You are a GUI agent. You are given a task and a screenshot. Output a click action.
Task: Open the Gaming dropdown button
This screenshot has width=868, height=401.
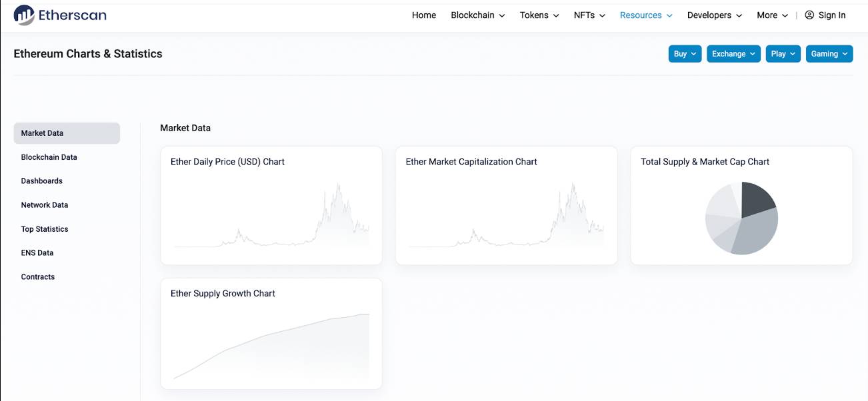[829, 54]
